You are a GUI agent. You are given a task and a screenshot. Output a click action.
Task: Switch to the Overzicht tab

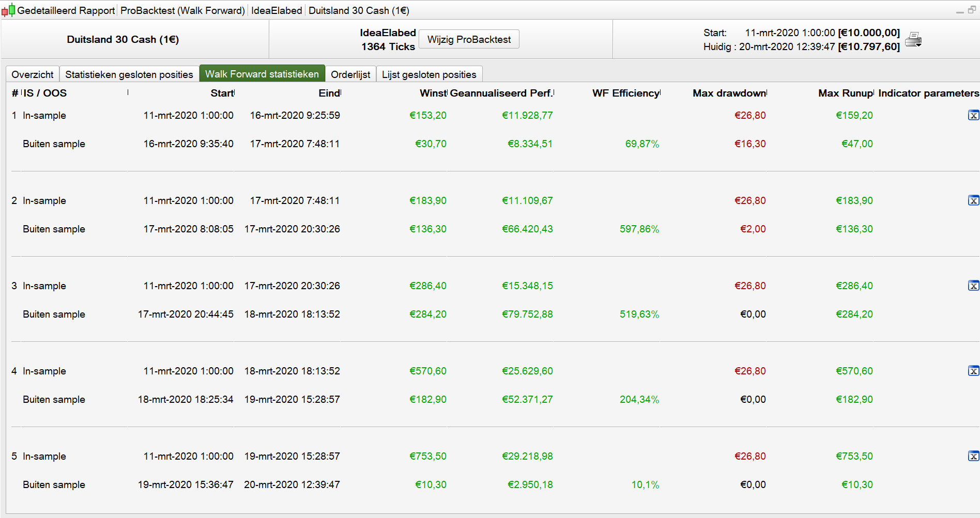33,74
